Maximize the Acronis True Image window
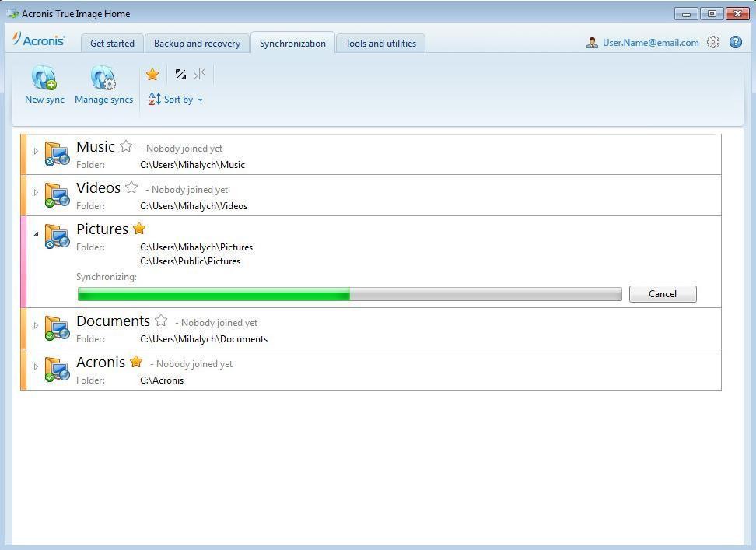 coord(711,13)
